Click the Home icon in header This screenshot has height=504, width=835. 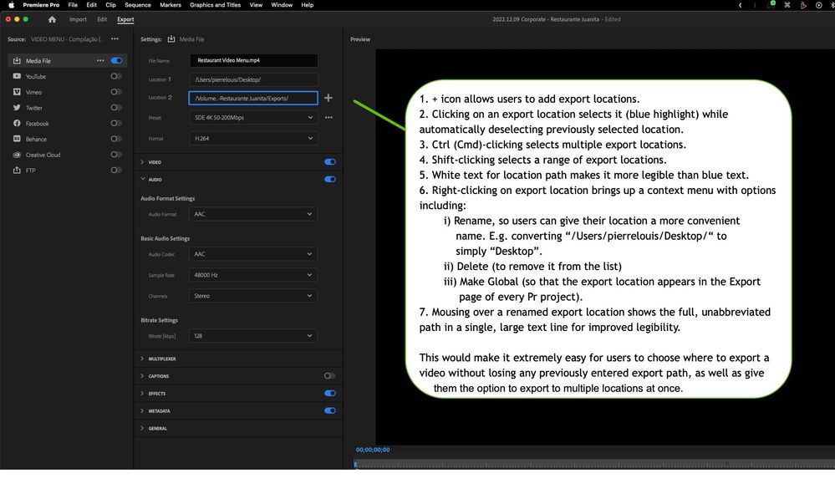[52, 19]
